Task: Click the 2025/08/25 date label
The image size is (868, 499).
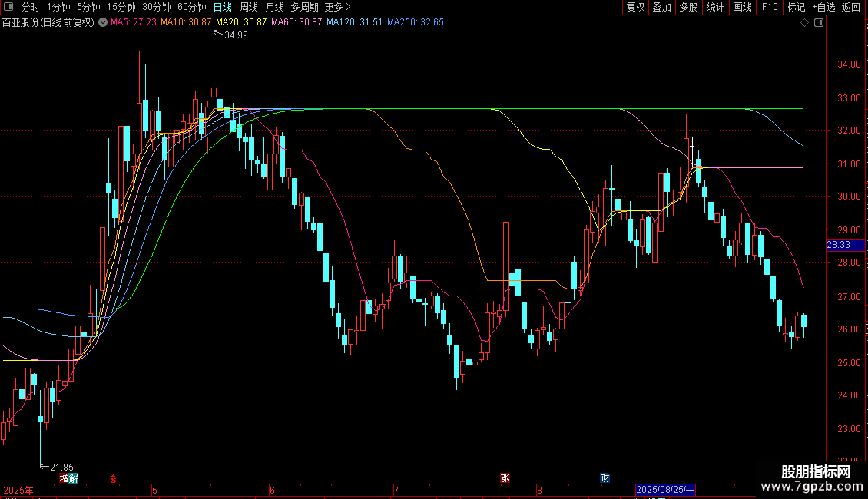Action: [x=665, y=490]
